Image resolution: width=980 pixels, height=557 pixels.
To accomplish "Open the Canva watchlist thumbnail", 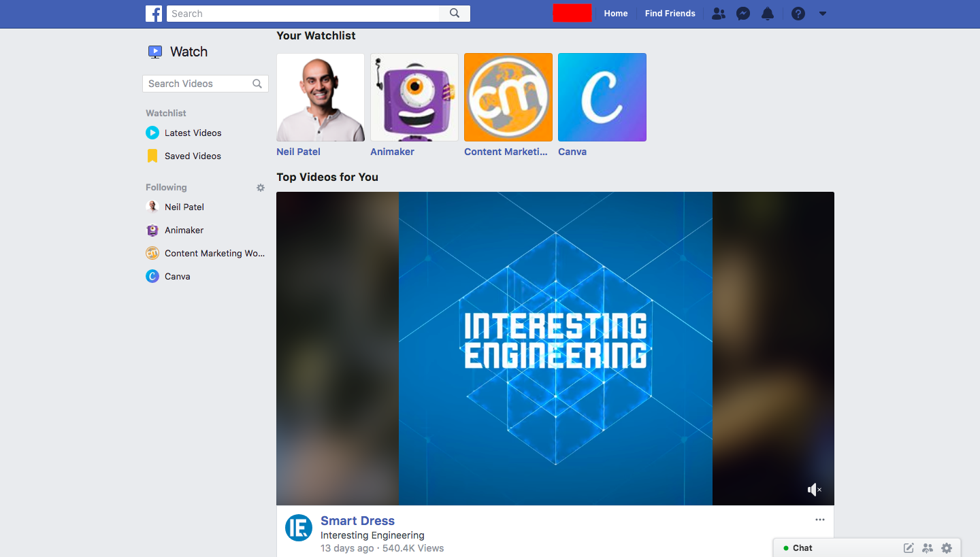I will click(x=602, y=97).
